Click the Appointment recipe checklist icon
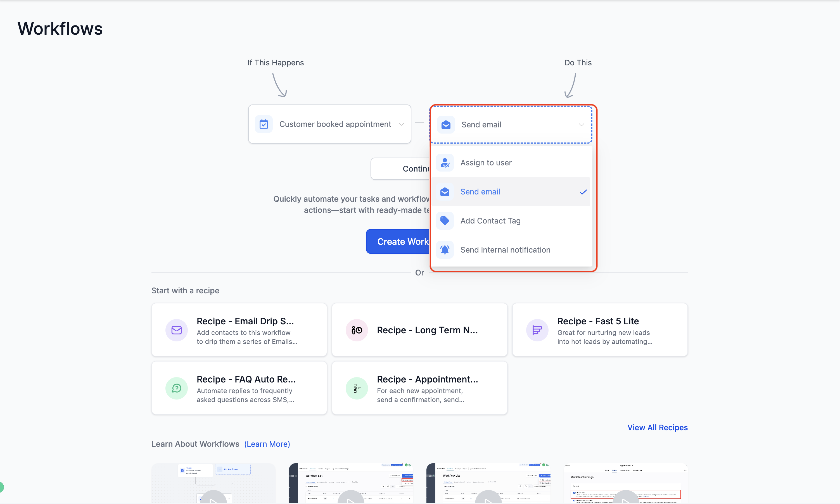Image resolution: width=840 pixels, height=504 pixels. click(357, 388)
